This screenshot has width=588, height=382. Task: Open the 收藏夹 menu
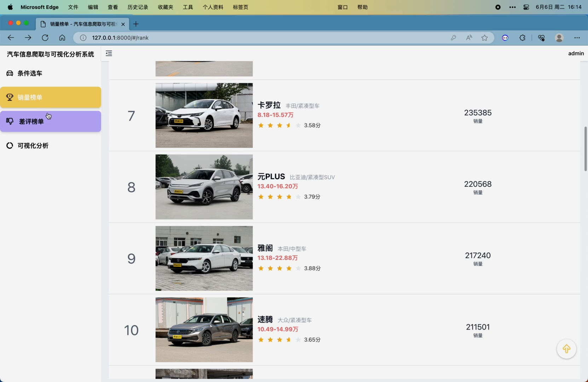(x=166, y=7)
